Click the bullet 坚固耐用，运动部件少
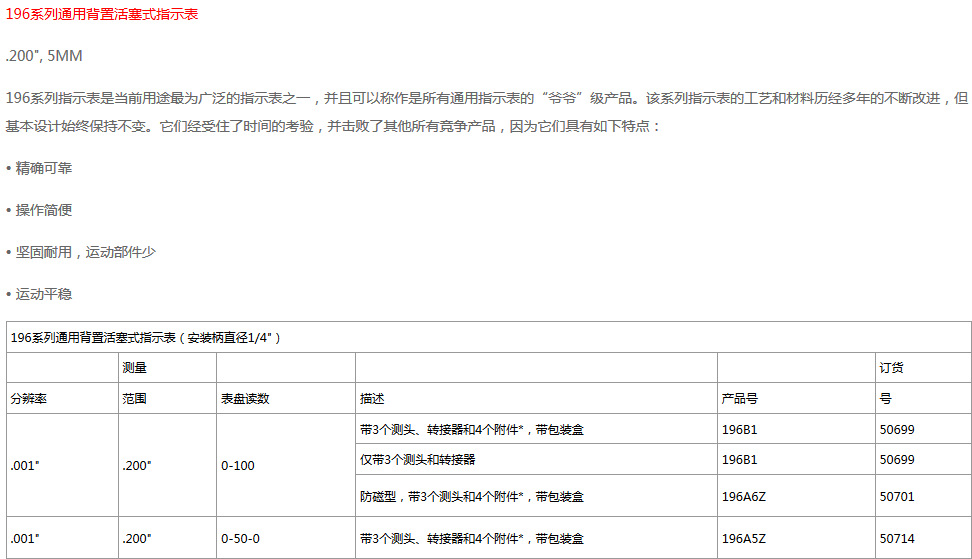 86,252
